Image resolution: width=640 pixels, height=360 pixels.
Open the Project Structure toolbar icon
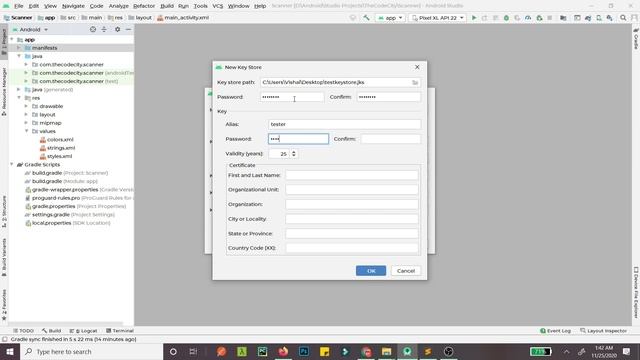[563, 18]
